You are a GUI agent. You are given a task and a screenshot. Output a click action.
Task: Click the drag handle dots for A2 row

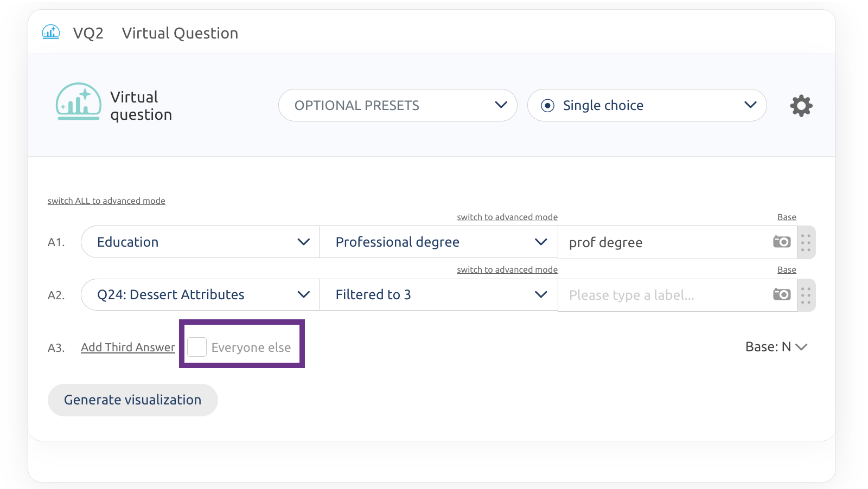806,295
